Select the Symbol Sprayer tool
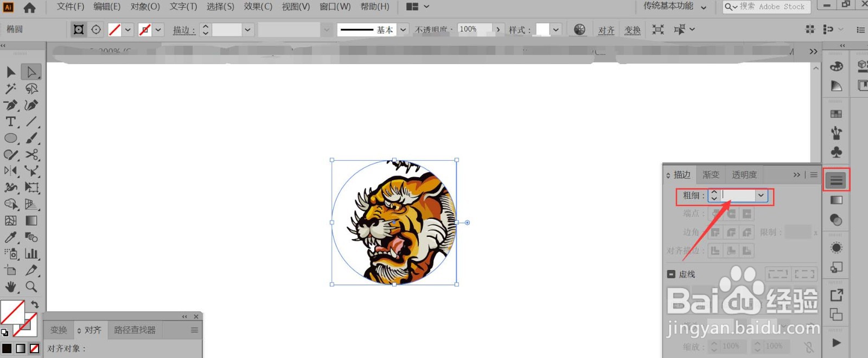The height and width of the screenshot is (358, 868). [11, 254]
